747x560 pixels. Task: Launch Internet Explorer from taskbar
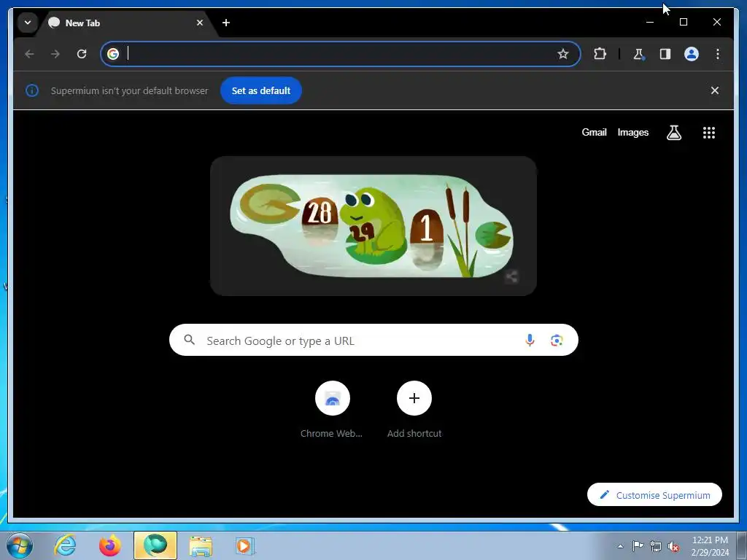pos(65,545)
